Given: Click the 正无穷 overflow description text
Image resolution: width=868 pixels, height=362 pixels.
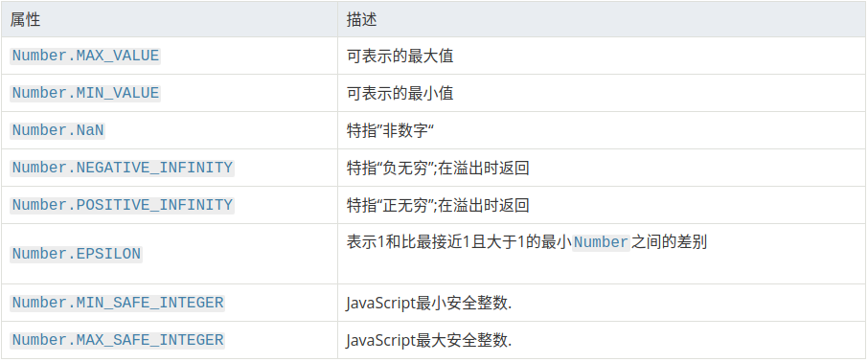Looking at the screenshot, I should click(x=438, y=205).
